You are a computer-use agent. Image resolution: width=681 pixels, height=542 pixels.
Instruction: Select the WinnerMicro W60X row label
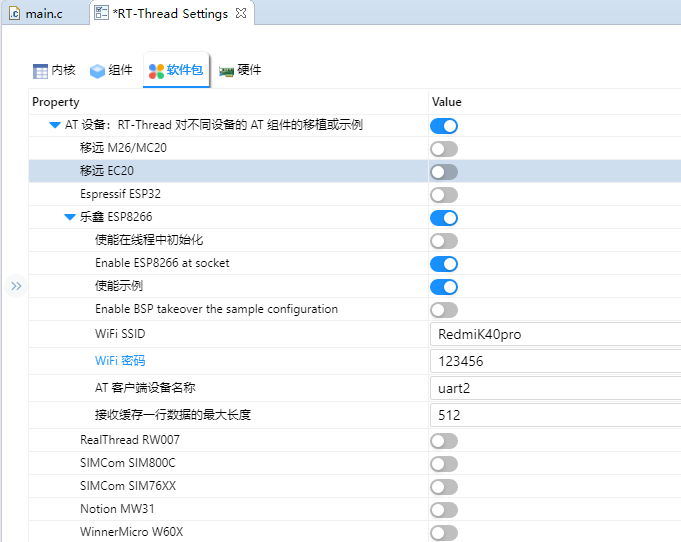tap(132, 532)
